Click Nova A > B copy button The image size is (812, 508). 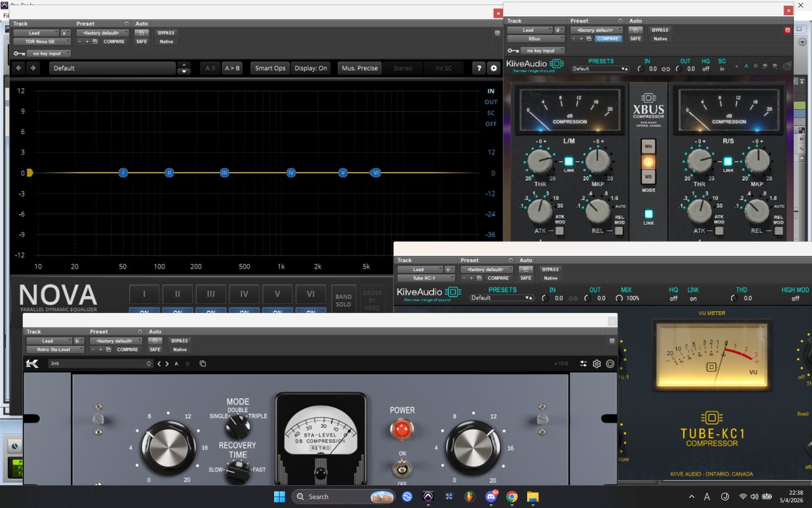[232, 68]
